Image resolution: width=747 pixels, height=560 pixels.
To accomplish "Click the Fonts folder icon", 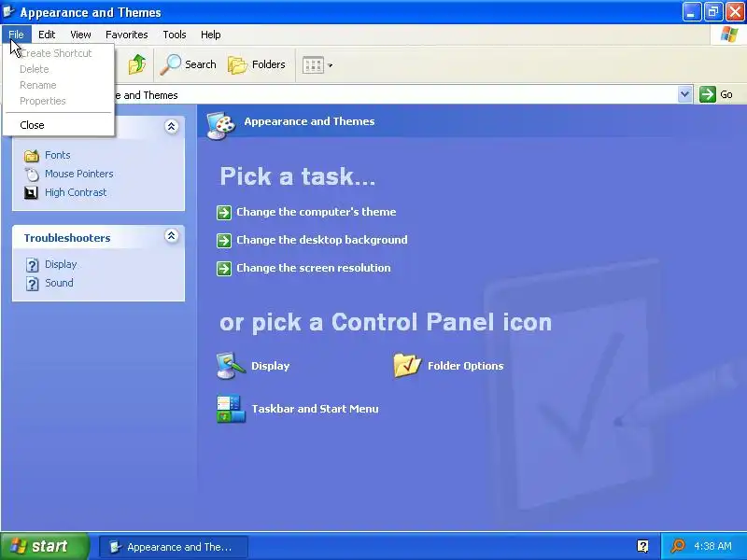I will click(32, 156).
